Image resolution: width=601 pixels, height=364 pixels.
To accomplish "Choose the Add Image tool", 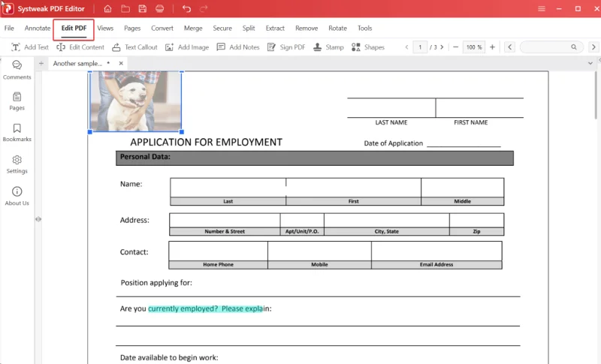I will pyautogui.click(x=187, y=47).
